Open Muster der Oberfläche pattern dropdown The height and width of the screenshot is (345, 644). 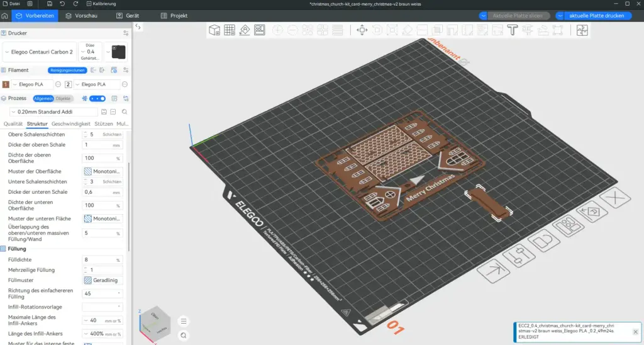coord(103,171)
